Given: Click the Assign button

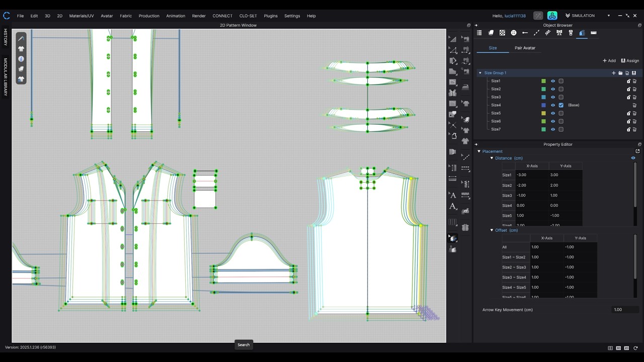Looking at the screenshot, I should pyautogui.click(x=630, y=61).
